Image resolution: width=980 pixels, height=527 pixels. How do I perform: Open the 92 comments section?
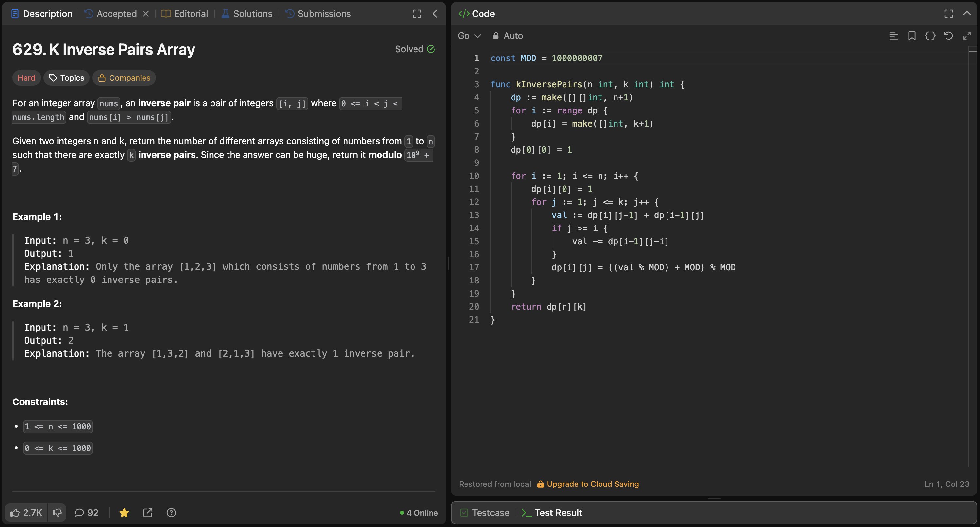[x=86, y=513]
